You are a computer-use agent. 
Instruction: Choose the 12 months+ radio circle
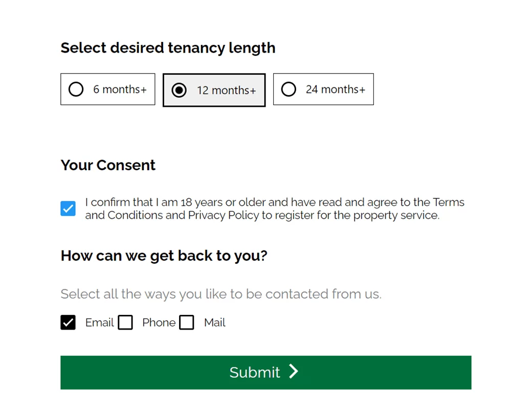click(179, 90)
